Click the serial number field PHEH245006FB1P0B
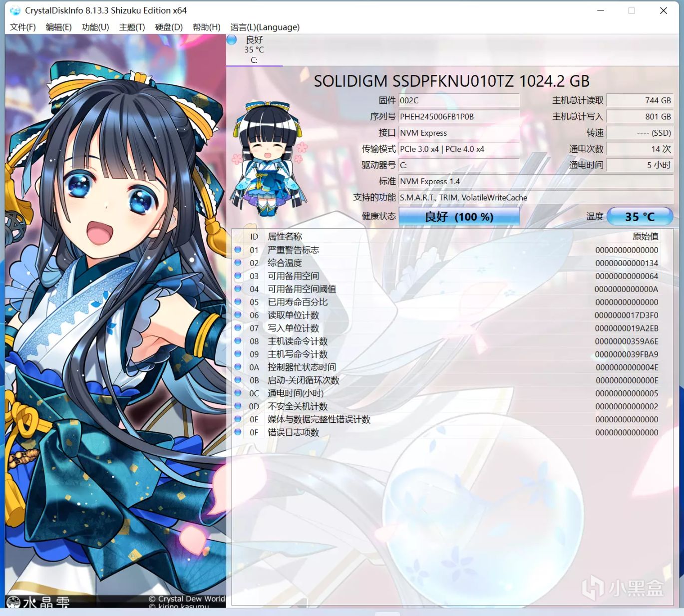The height and width of the screenshot is (616, 684). tap(459, 117)
